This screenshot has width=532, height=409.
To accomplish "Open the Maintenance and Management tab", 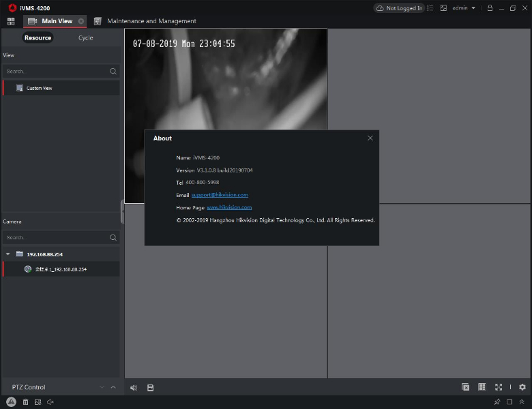I will coord(145,21).
